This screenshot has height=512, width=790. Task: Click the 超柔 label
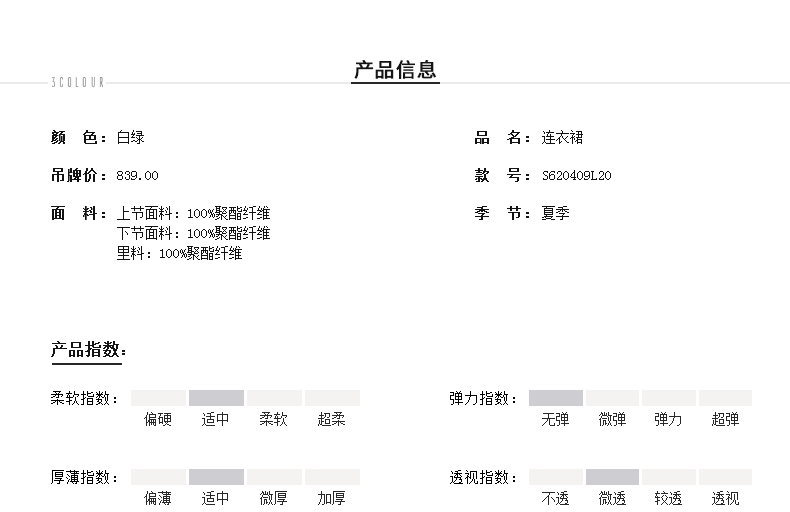click(x=332, y=419)
